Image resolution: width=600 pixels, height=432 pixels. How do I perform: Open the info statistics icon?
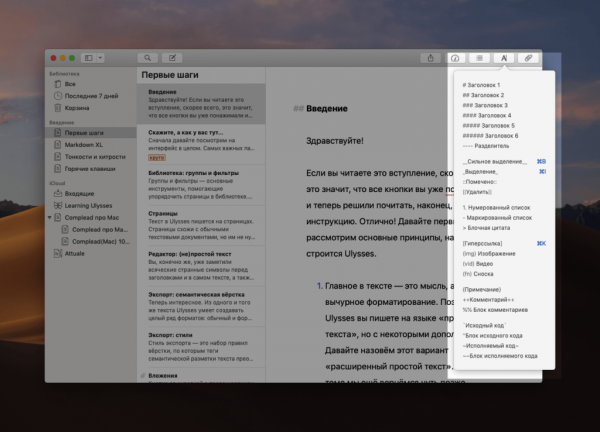point(455,58)
